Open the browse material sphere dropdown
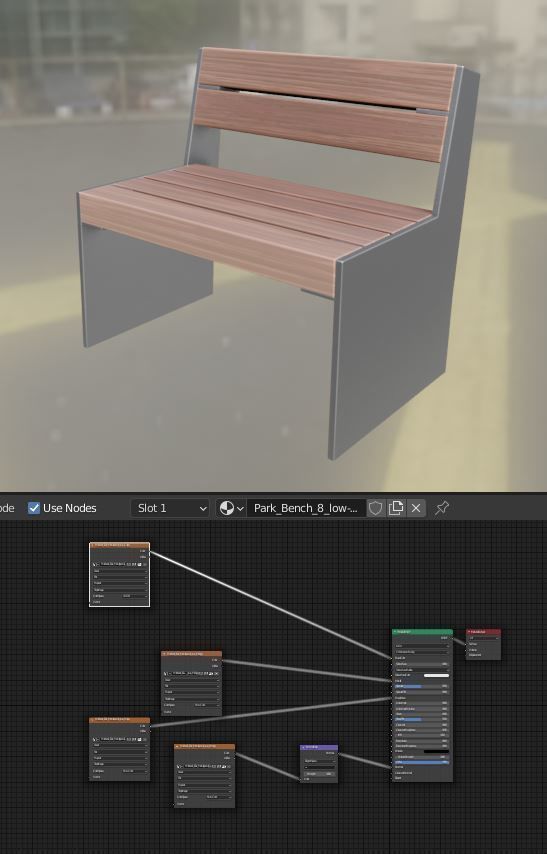The height and width of the screenshot is (854, 547). point(231,508)
